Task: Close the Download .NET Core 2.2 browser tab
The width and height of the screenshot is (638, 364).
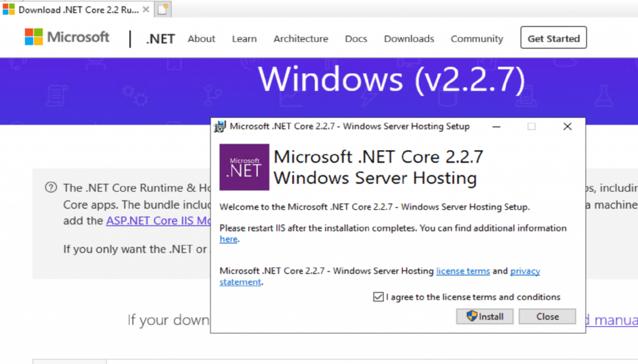Action: click(146, 9)
